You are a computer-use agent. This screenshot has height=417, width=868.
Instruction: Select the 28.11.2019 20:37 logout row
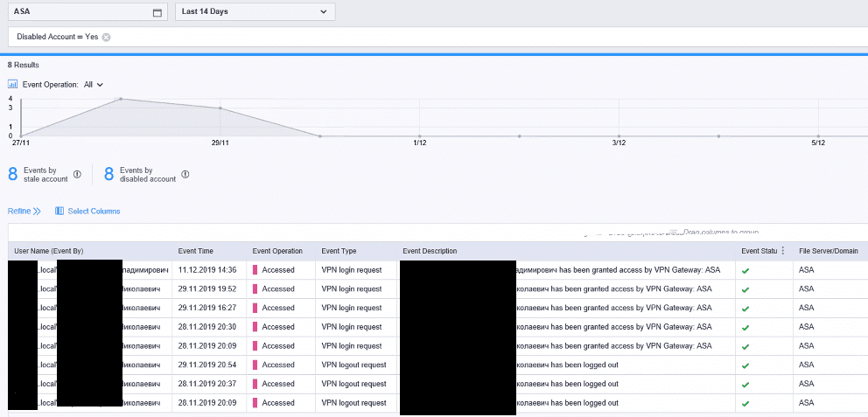pyautogui.click(x=437, y=384)
